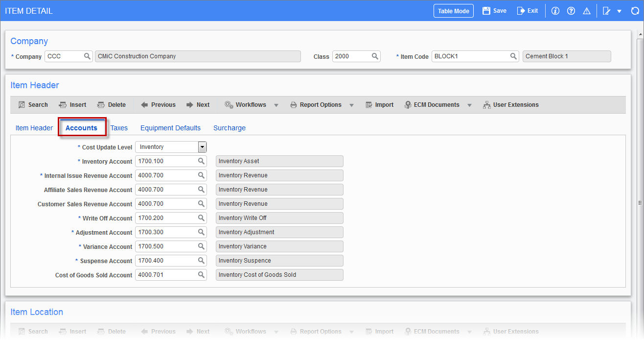Open the Equipment Defaults tab
The width and height of the screenshot is (644, 340).
click(x=170, y=128)
